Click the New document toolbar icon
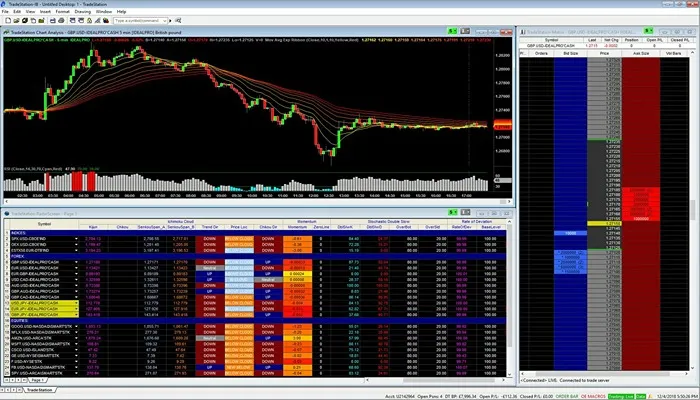 7,18
